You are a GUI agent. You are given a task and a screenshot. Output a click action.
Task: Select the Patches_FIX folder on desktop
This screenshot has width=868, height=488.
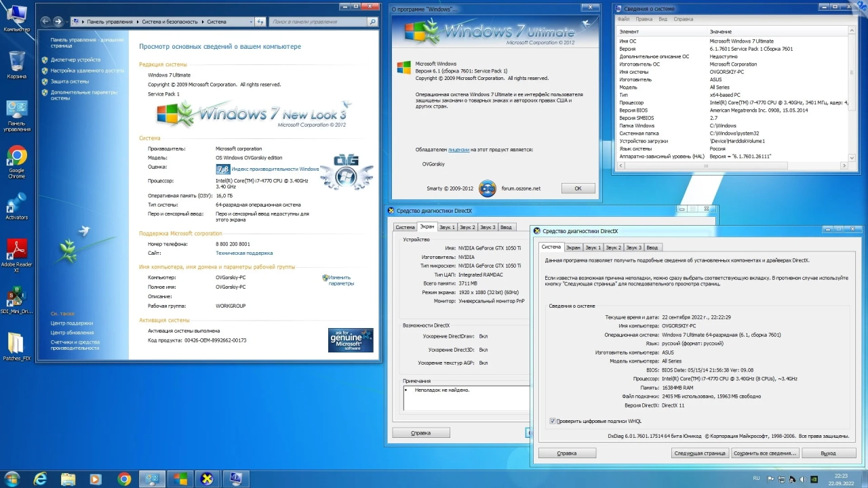tap(16, 347)
